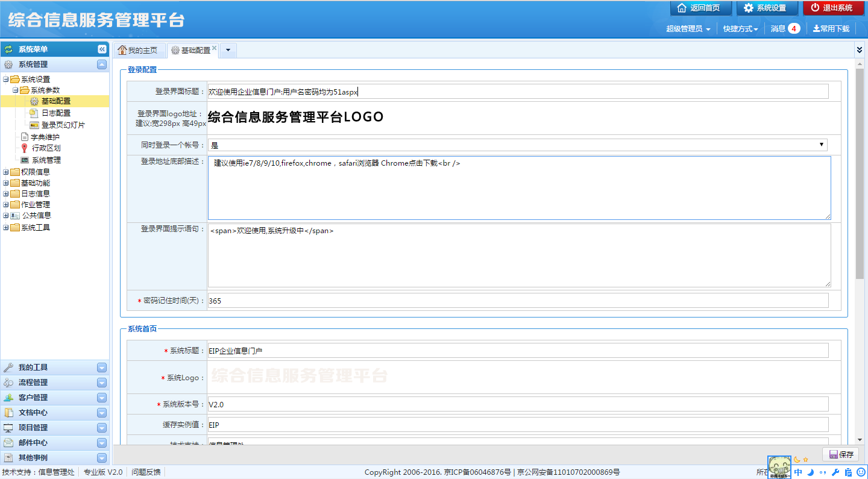868x479 pixels.
Task: Open the 快捷方式 dropdown menu
Action: click(x=741, y=28)
